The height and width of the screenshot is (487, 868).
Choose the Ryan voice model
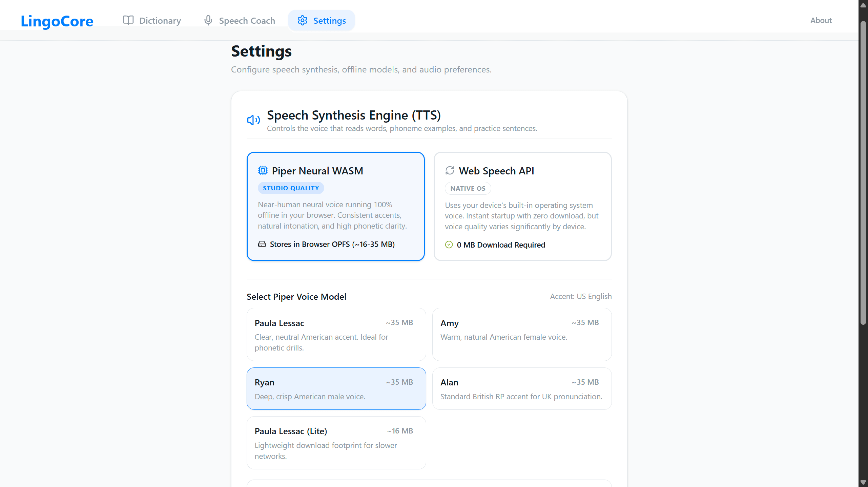coord(336,388)
